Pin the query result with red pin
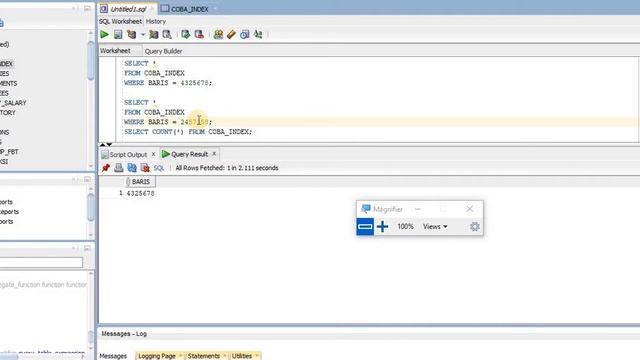Viewport: 640px width, 360px height. [x=106, y=168]
